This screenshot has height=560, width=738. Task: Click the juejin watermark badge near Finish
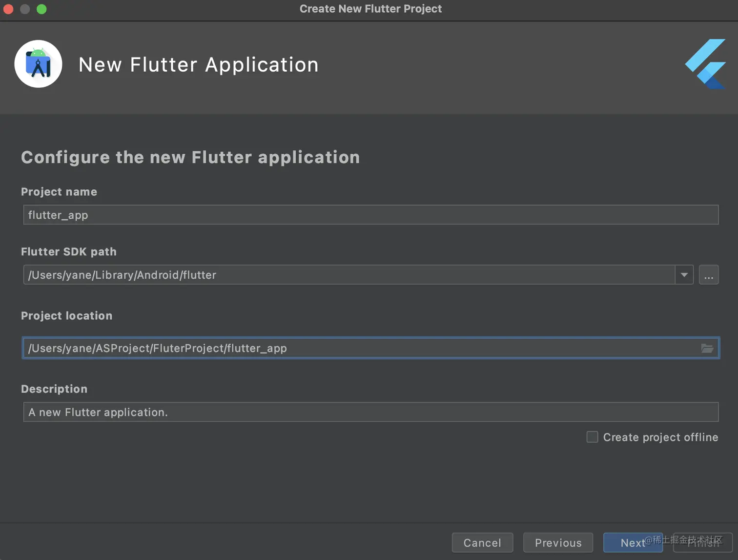(x=683, y=540)
